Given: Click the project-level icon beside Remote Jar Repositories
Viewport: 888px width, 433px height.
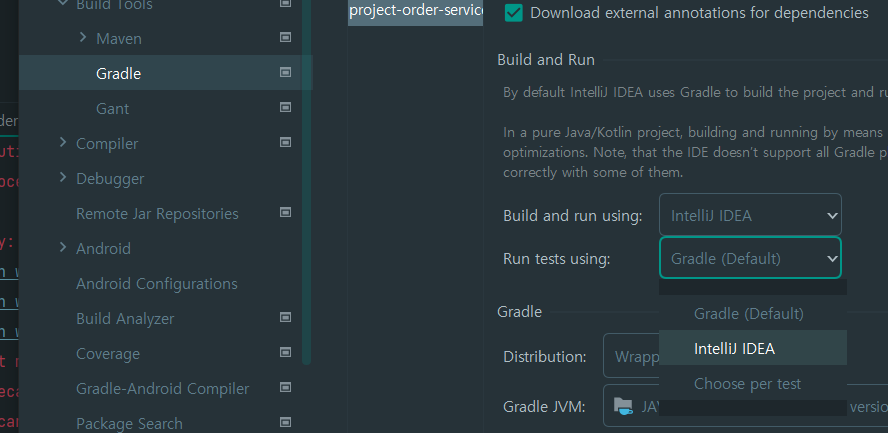Looking at the screenshot, I should [285, 213].
